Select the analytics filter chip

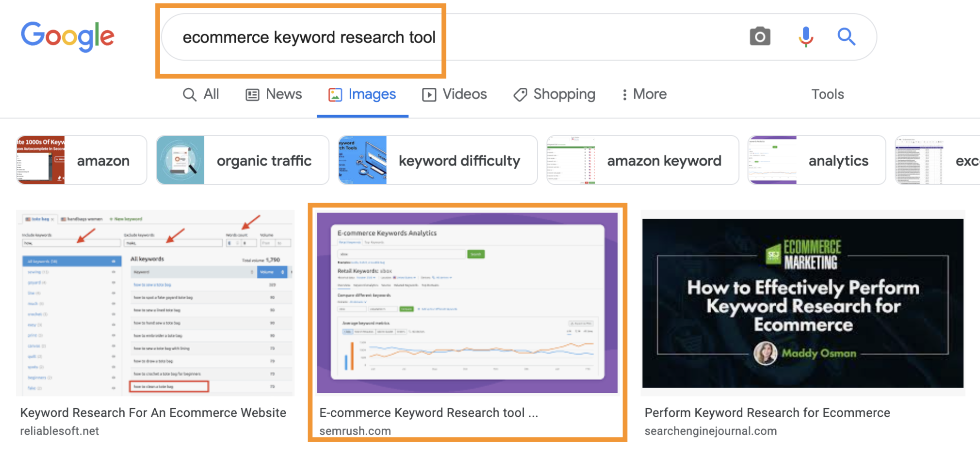coord(817,160)
